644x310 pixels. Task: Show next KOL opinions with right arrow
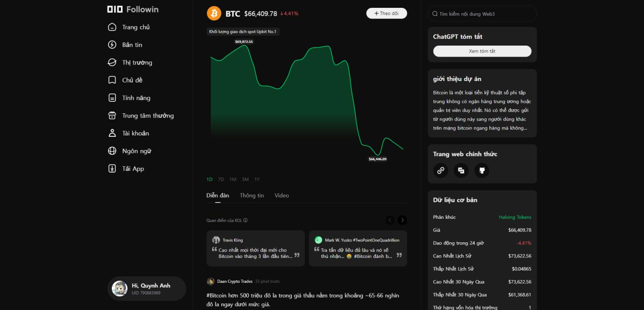coord(402,220)
